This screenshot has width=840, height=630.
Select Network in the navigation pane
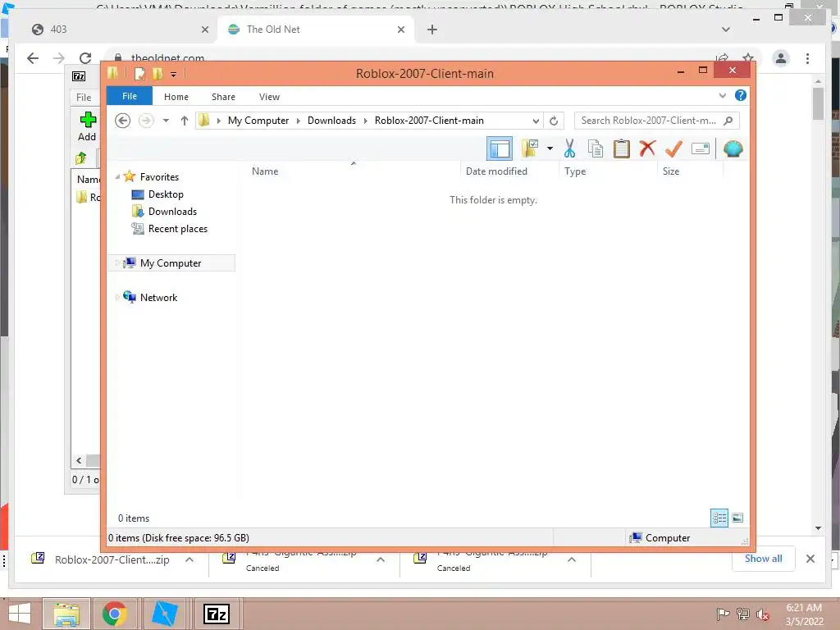pyautogui.click(x=158, y=297)
